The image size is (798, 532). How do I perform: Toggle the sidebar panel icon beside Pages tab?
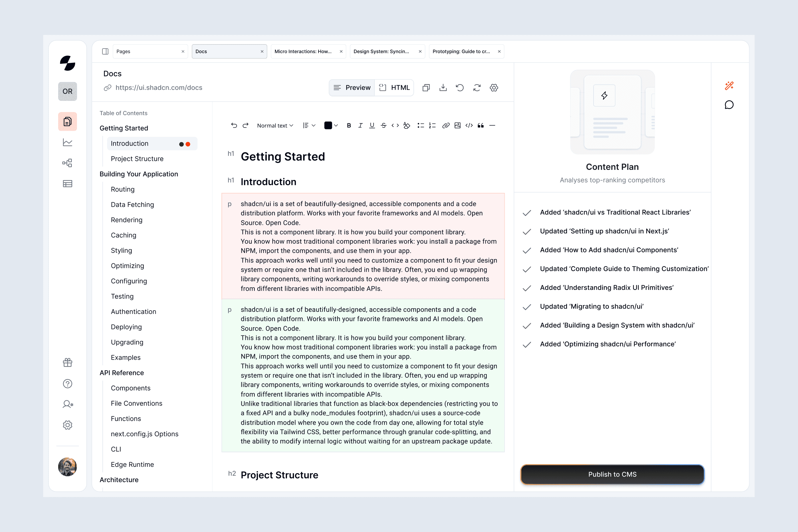pos(105,52)
